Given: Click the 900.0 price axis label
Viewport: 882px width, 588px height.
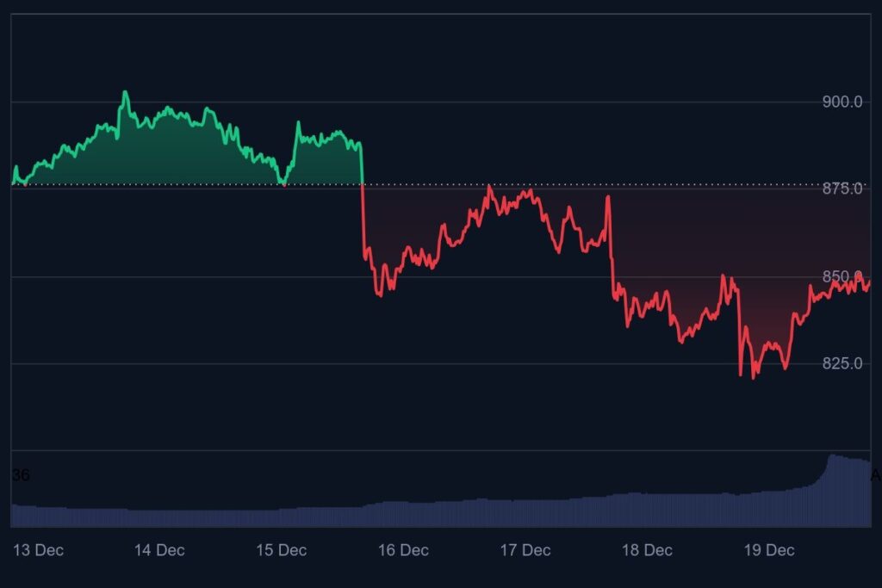Looking at the screenshot, I should (843, 102).
